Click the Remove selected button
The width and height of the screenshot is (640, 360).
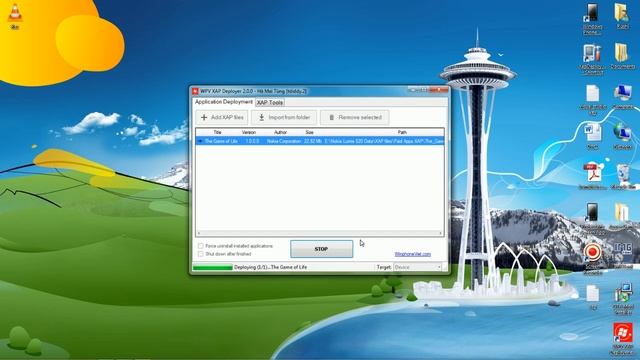point(355,118)
